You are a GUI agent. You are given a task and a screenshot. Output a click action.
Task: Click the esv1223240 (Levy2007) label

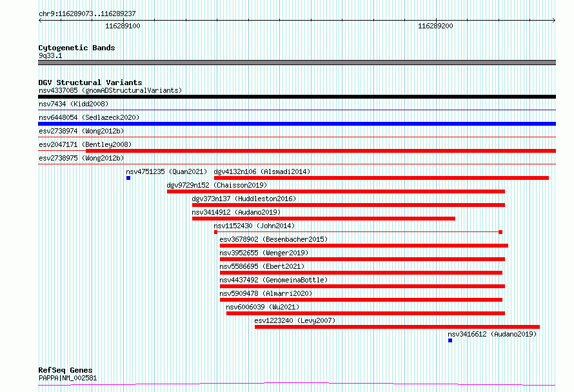(x=295, y=320)
